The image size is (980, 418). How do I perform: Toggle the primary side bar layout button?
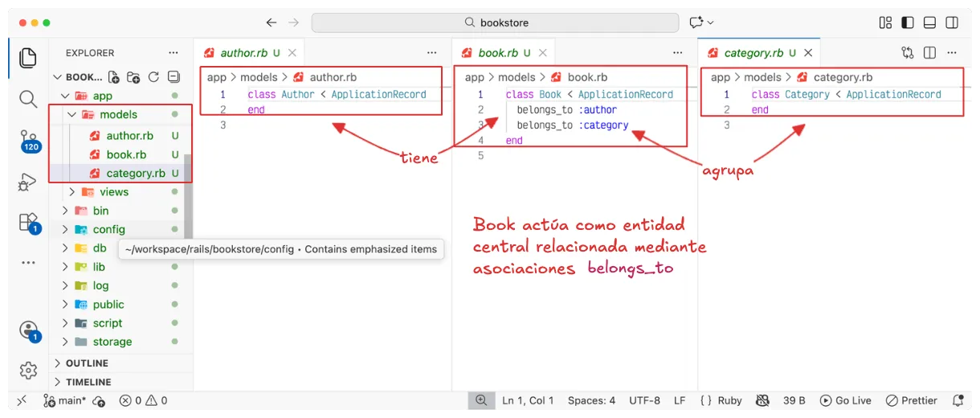pyautogui.click(x=908, y=23)
